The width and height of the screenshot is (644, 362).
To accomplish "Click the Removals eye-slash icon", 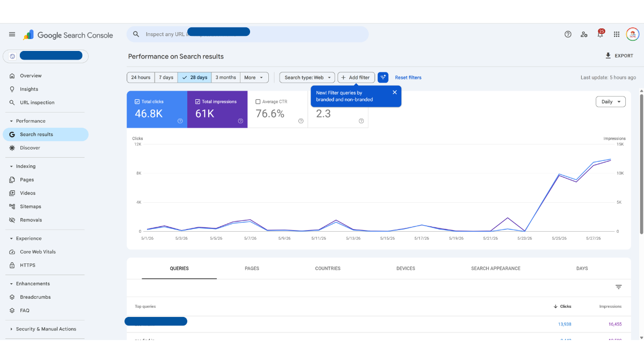I will click(x=12, y=220).
